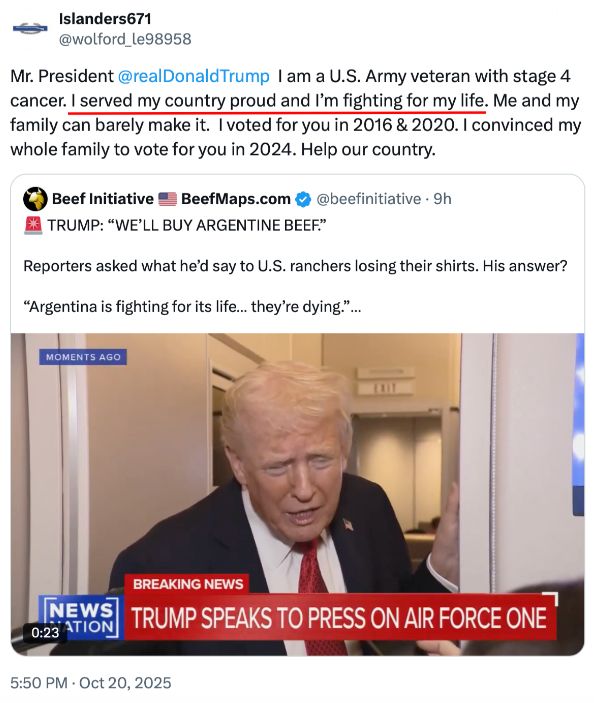Open the @beefinitiative handle
This screenshot has height=703, width=594.
click(369, 199)
